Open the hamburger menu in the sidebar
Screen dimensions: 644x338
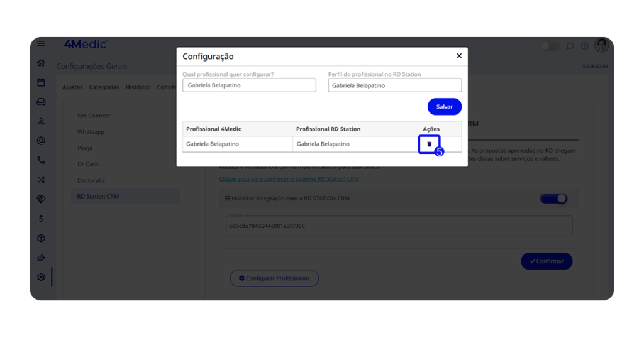click(41, 43)
